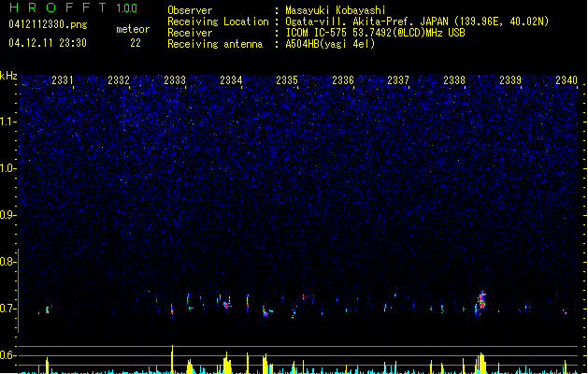Click the meteor count value 22

point(136,43)
